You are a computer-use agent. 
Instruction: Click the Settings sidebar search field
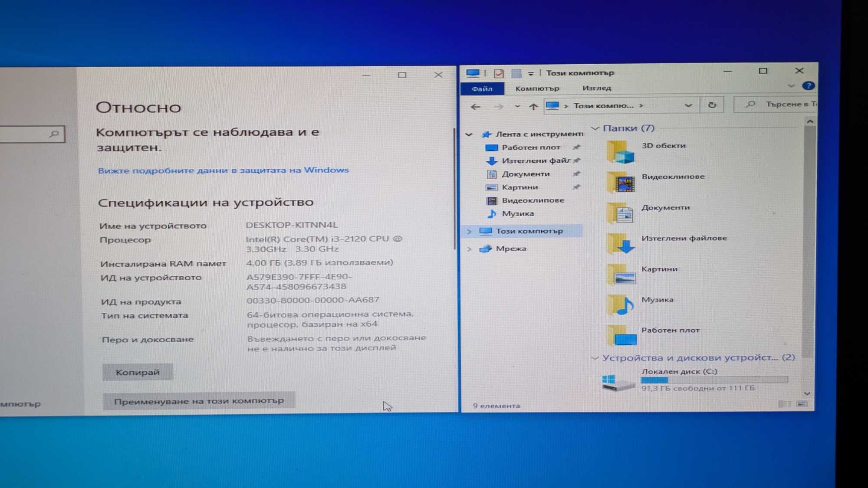click(32, 134)
